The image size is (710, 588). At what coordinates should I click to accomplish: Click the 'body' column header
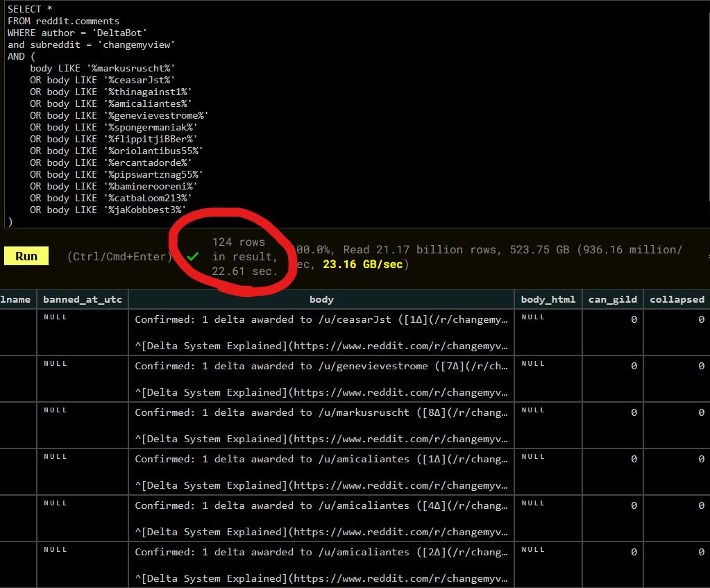[x=321, y=299]
